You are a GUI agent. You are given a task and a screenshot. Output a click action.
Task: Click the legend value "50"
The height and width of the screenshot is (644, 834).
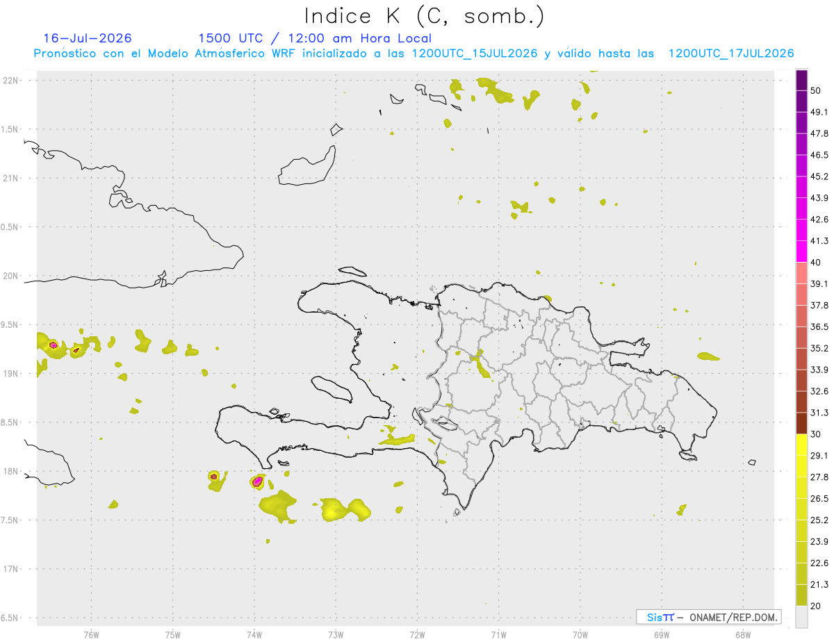pos(817,90)
